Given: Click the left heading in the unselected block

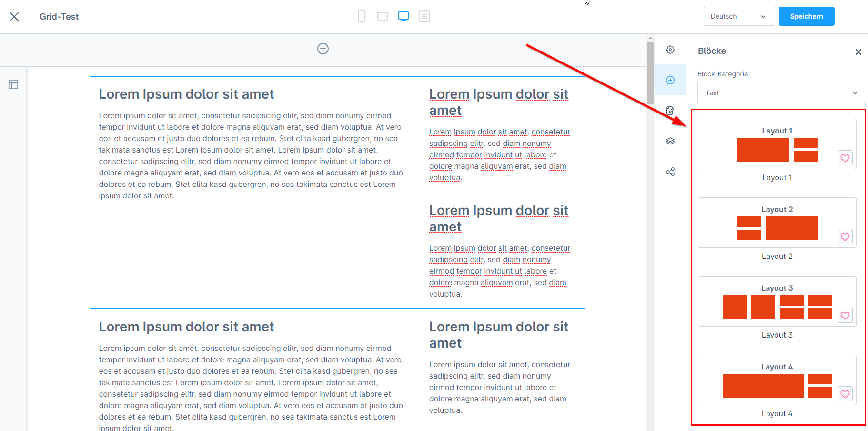Looking at the screenshot, I should click(186, 327).
